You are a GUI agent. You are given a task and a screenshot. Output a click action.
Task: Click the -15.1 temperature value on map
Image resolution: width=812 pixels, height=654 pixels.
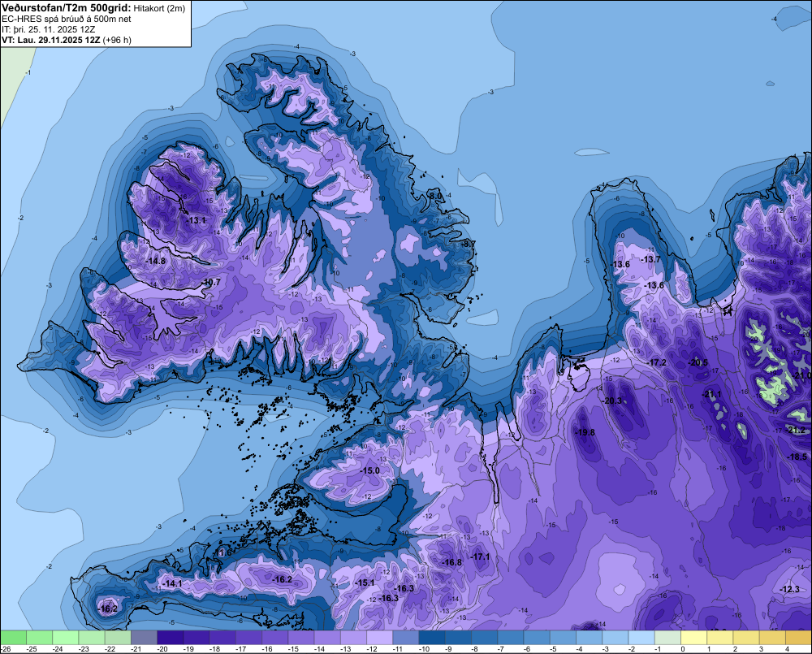365,583
